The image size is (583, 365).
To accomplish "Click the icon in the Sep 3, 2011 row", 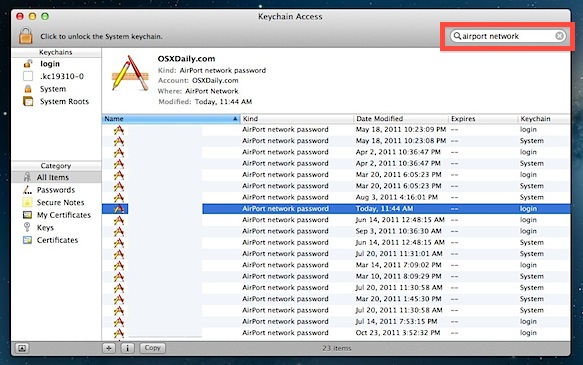I will pos(119,231).
